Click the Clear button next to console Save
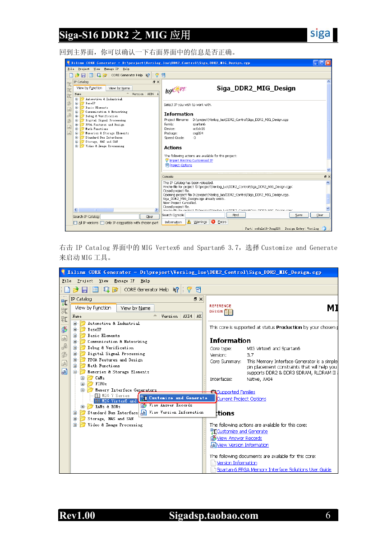The image size is (392, 554). (320, 215)
